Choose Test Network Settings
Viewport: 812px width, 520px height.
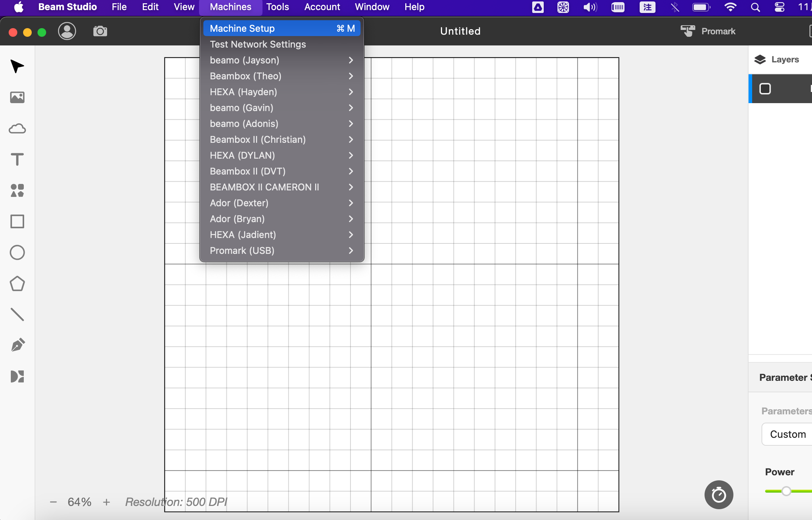pyautogui.click(x=282, y=44)
